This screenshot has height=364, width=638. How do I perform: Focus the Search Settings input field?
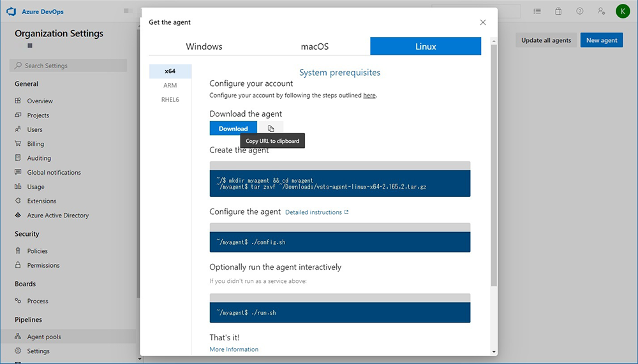pos(68,66)
